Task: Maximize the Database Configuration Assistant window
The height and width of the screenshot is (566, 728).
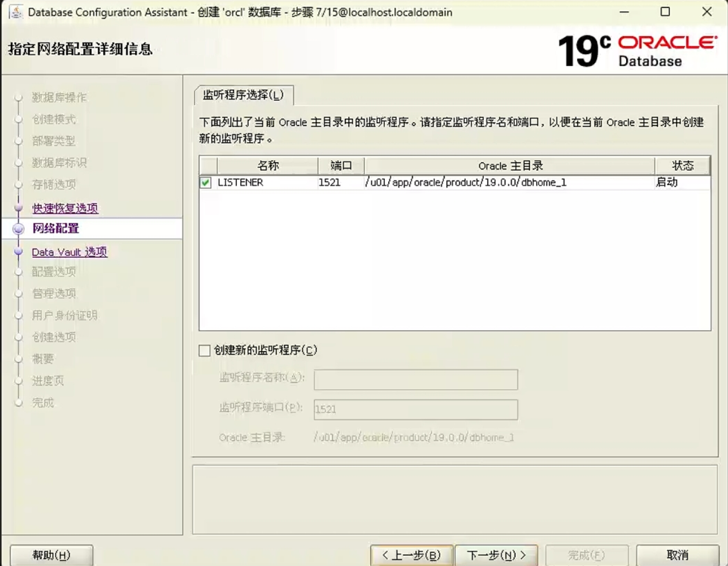Action: 665,12
